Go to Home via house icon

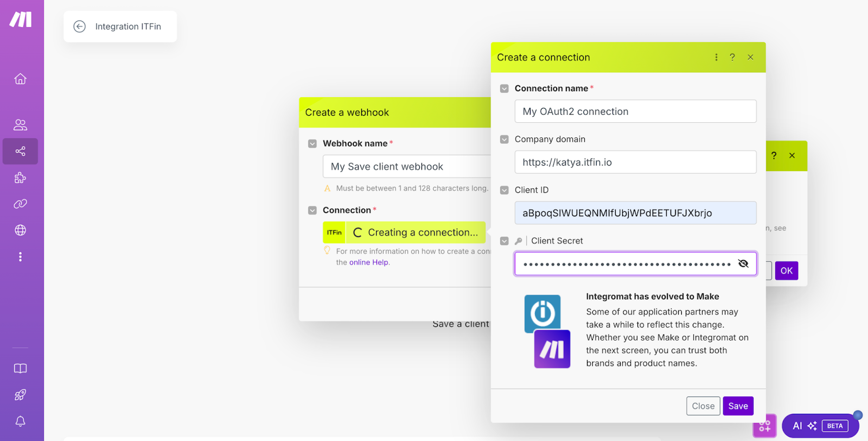[20, 79]
